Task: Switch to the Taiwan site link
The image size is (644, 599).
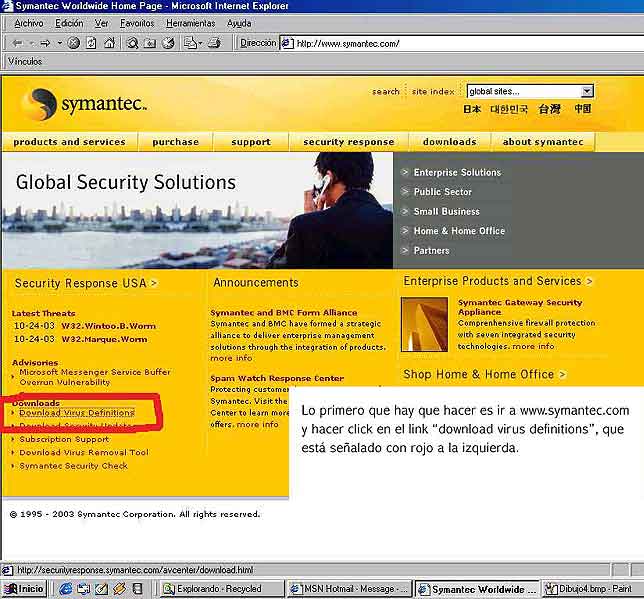Action: (x=550, y=109)
